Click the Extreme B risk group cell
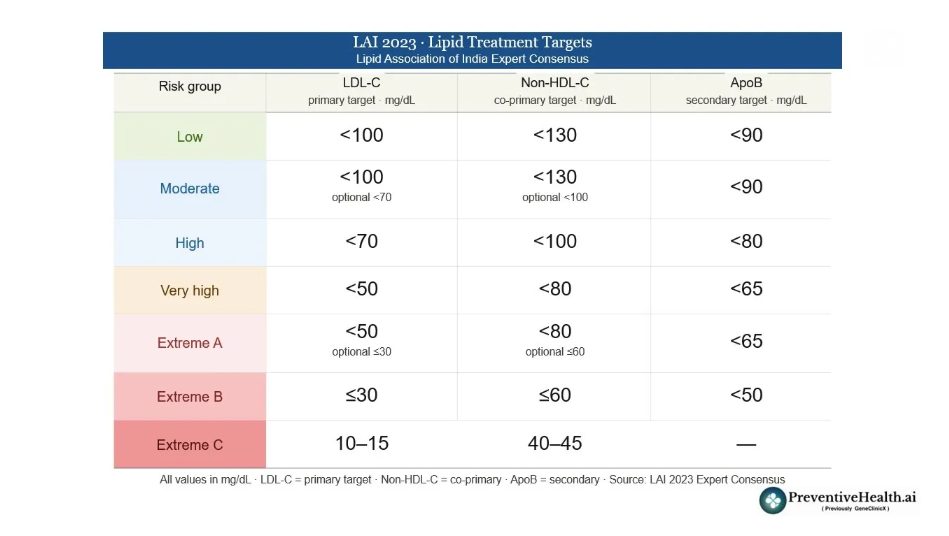 click(x=190, y=397)
